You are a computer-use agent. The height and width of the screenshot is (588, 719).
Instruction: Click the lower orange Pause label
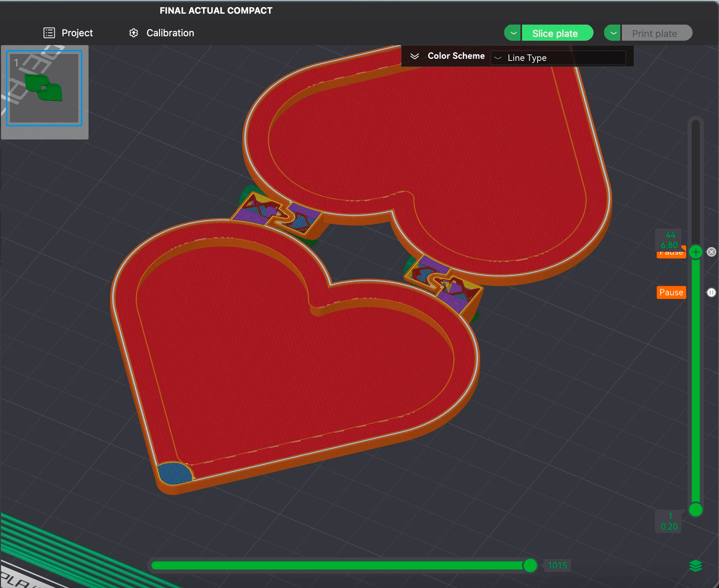[671, 292]
